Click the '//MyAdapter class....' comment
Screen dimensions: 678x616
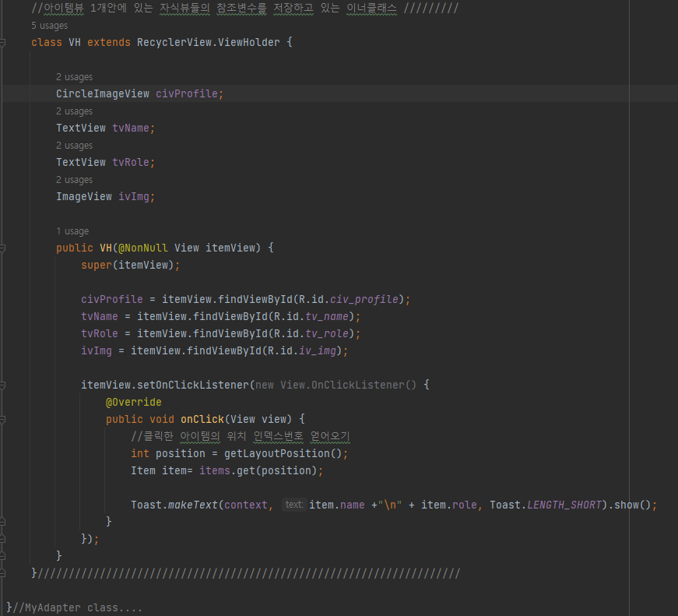pyautogui.click(x=77, y=607)
